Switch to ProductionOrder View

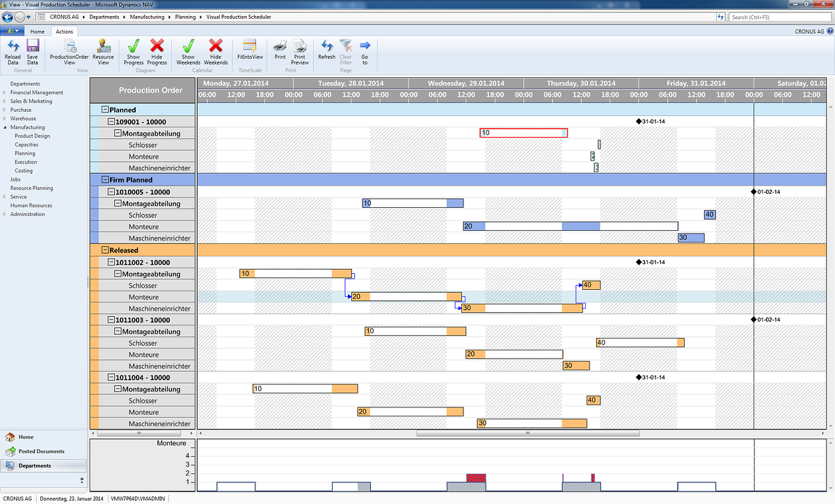[69, 50]
